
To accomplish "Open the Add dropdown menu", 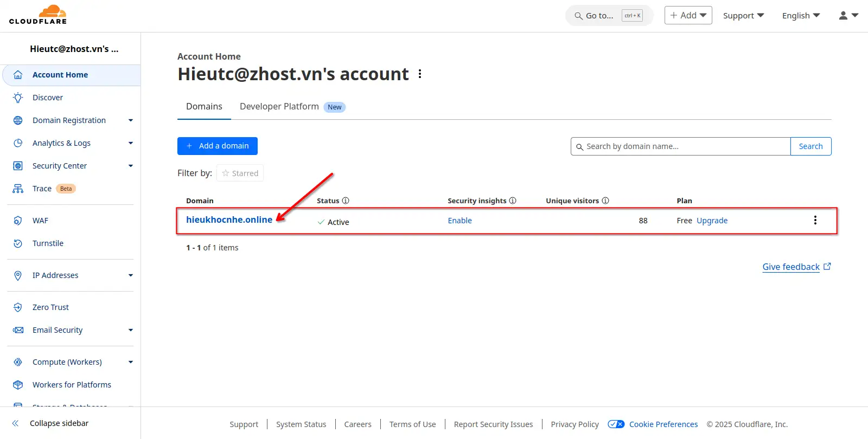I will pos(688,15).
